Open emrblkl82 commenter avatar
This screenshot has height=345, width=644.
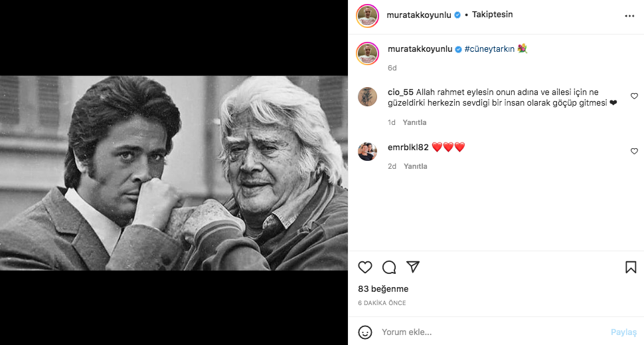point(367,152)
